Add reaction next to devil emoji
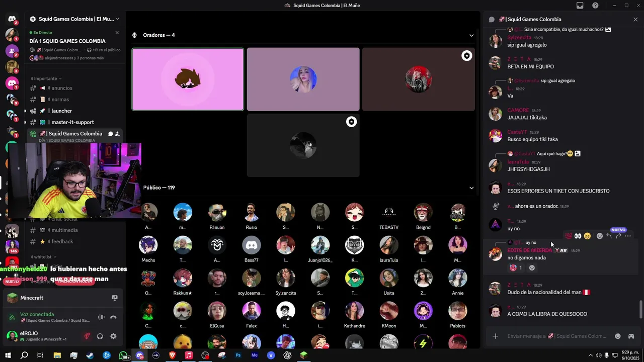The width and height of the screenshot is (644, 362). point(532,267)
